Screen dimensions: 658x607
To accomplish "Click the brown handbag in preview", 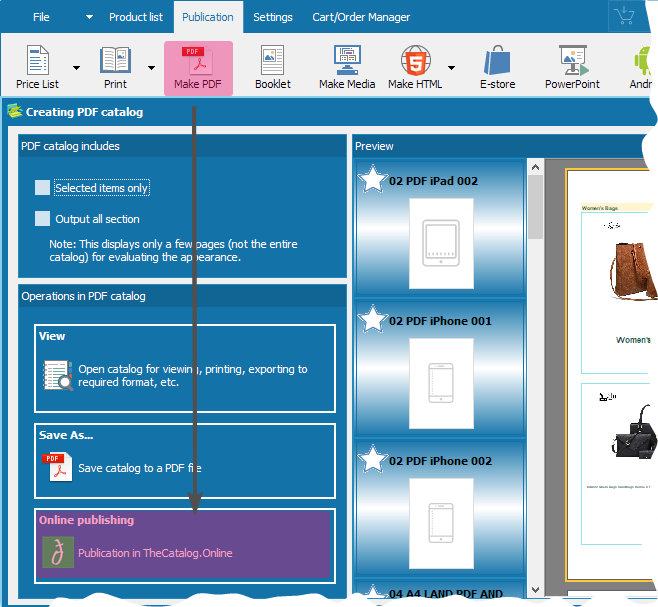I will point(634,271).
